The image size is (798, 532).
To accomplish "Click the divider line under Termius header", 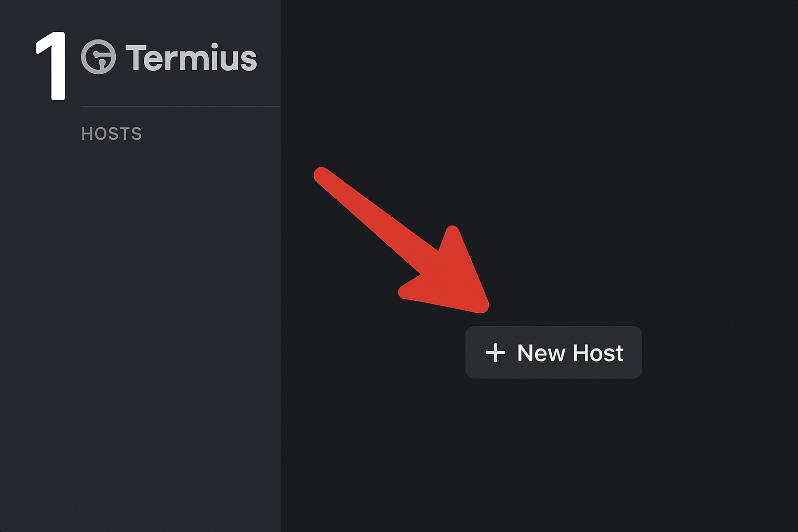I will point(180,106).
